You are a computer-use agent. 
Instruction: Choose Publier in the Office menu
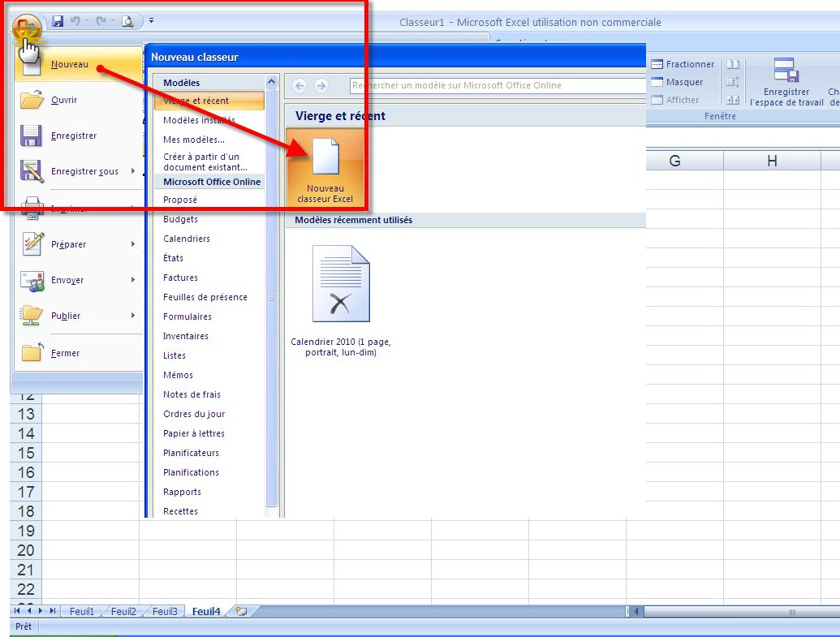click(78, 316)
